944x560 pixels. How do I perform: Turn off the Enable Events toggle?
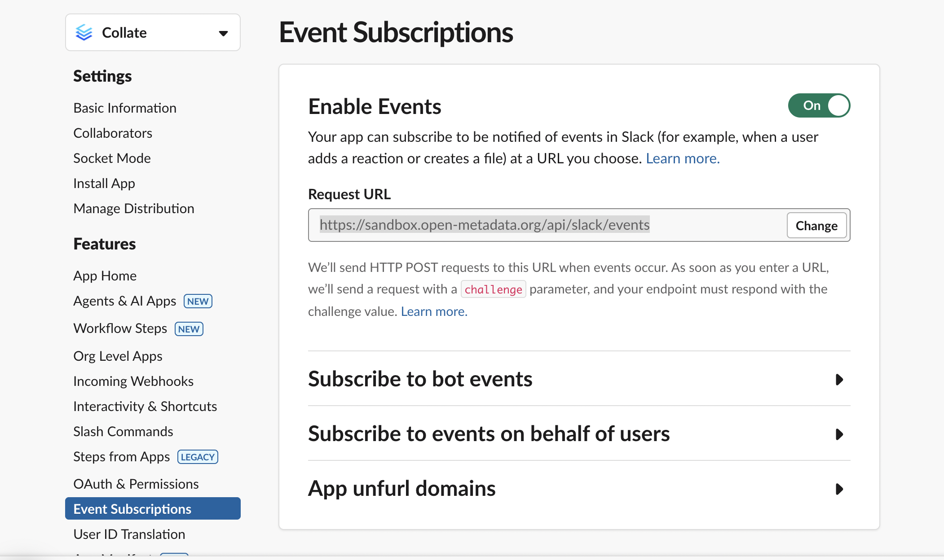[x=819, y=105]
